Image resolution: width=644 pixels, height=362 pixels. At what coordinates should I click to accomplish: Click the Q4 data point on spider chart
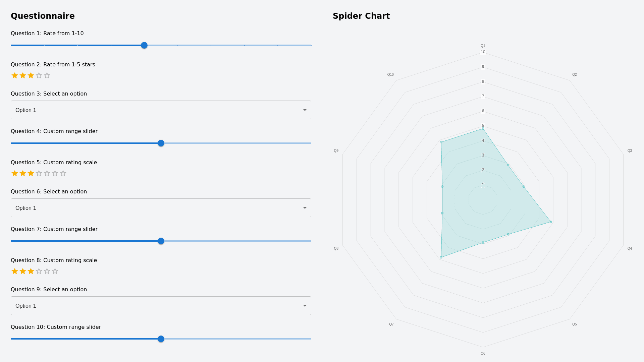(550, 222)
